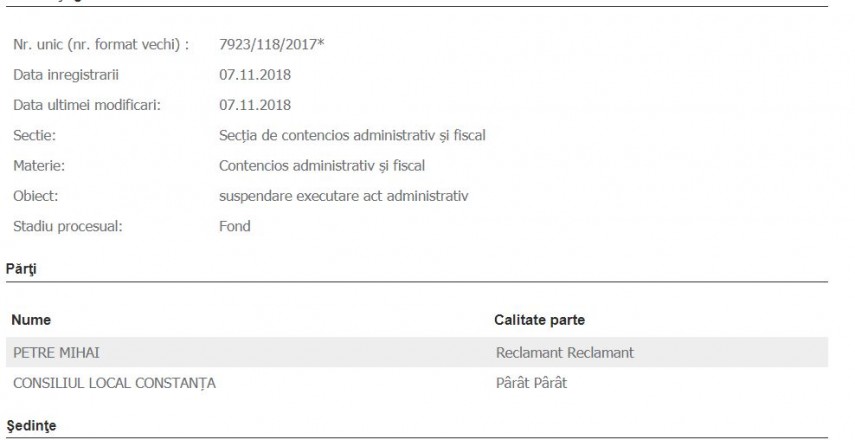Open the 'Ședințe' section heading
The image size is (855, 440).
[31, 426]
